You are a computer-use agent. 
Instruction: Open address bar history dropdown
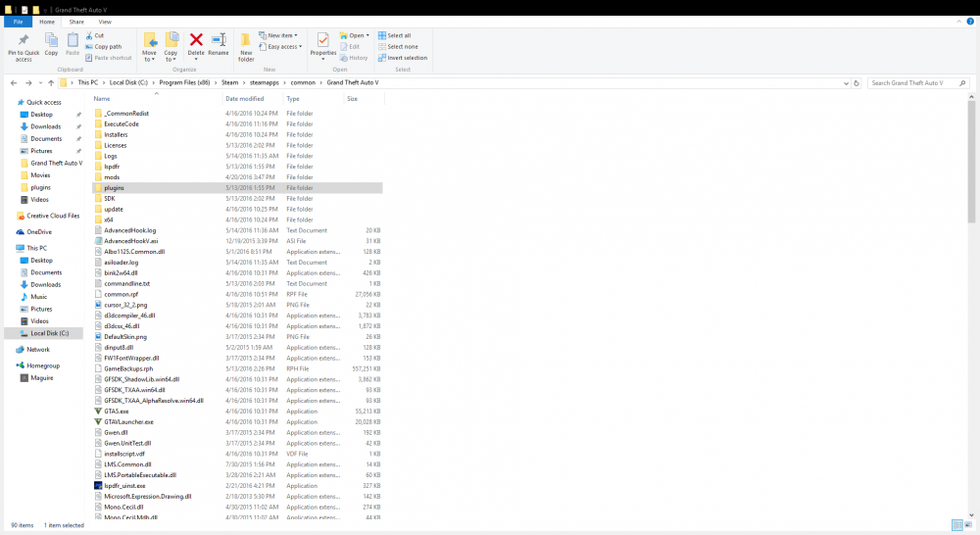point(847,82)
